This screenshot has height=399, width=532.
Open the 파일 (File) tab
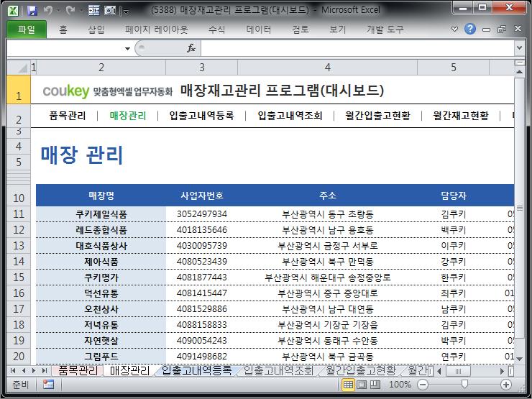tap(27, 29)
